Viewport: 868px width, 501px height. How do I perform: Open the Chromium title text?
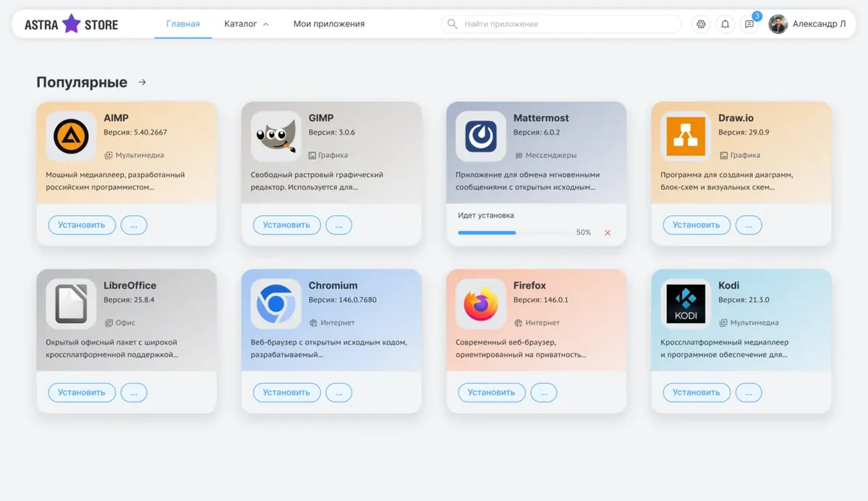tap(333, 285)
